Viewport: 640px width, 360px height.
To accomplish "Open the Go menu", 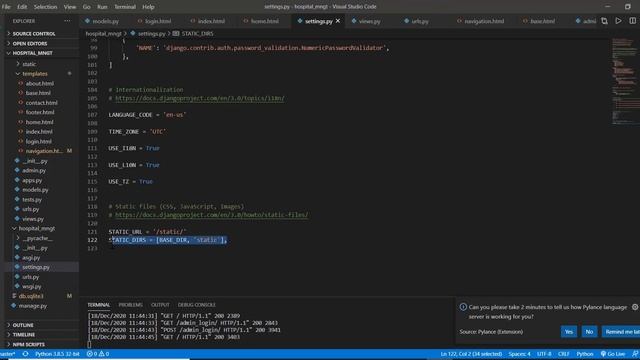I will pyautogui.click(x=87, y=7).
